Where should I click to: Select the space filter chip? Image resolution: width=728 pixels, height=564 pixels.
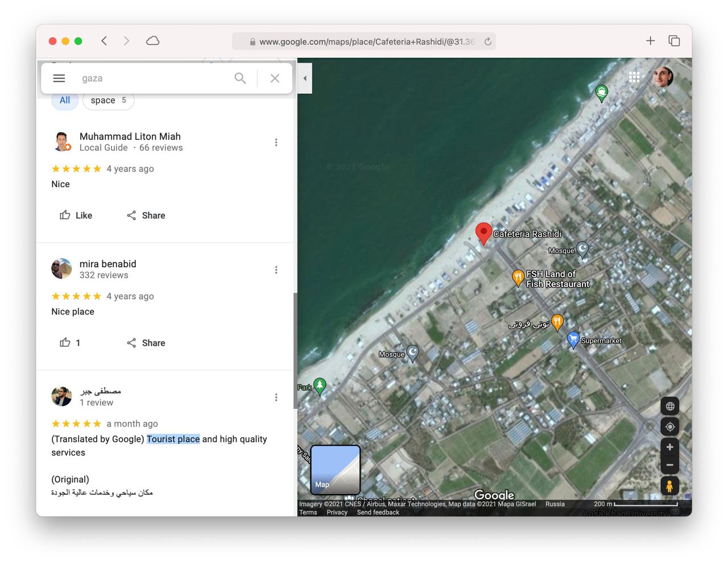(x=109, y=100)
